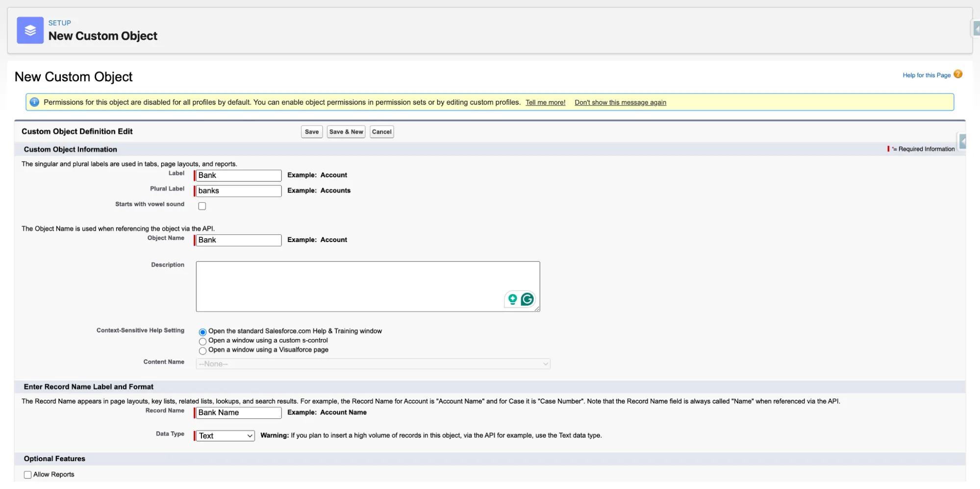Image resolution: width=980 pixels, height=489 pixels.
Task: Check the Allow Reports option
Action: tap(28, 475)
